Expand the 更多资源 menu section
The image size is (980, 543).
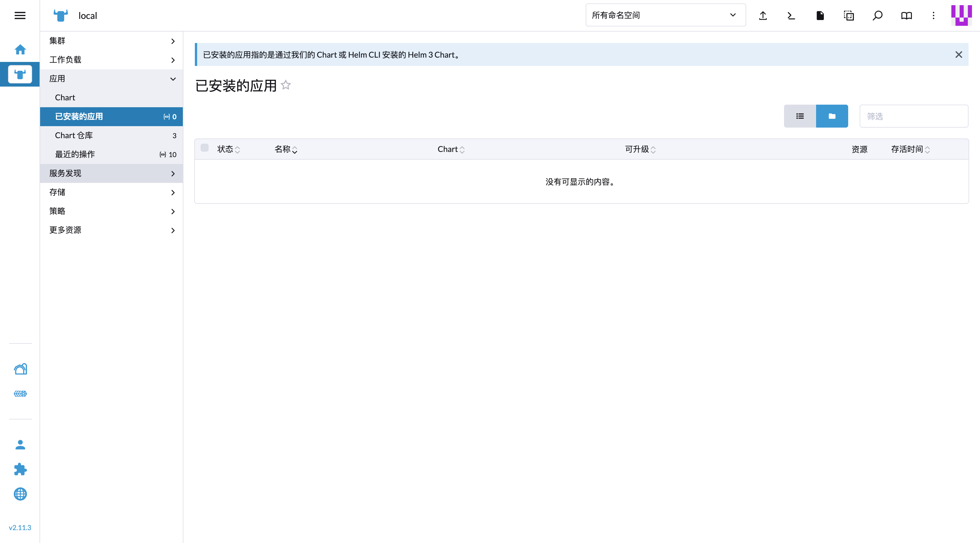[111, 230]
